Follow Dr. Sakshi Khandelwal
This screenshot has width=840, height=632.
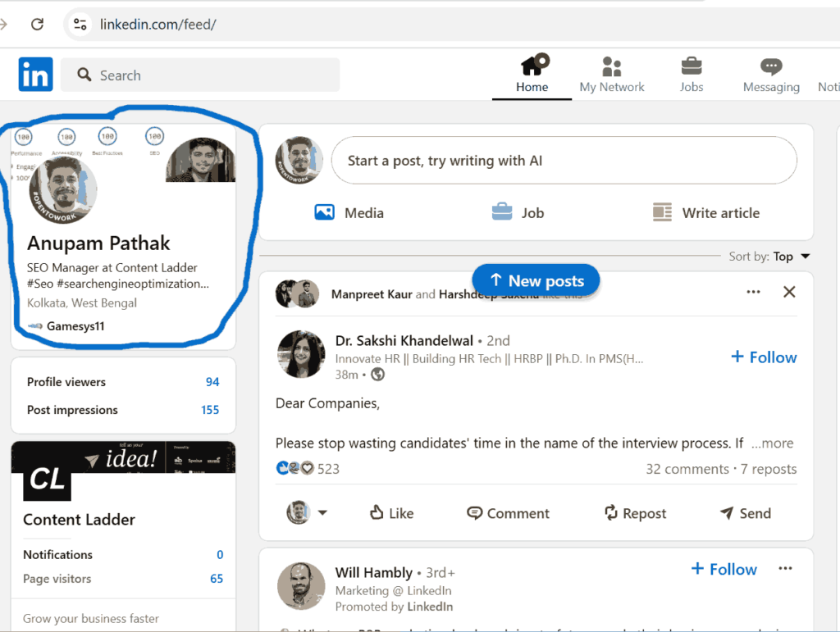click(x=764, y=357)
